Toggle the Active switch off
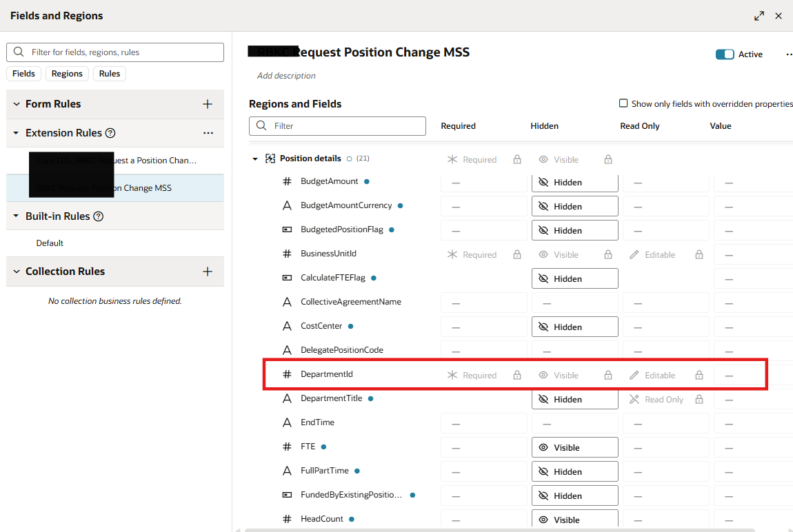This screenshot has width=793, height=532. (725, 54)
